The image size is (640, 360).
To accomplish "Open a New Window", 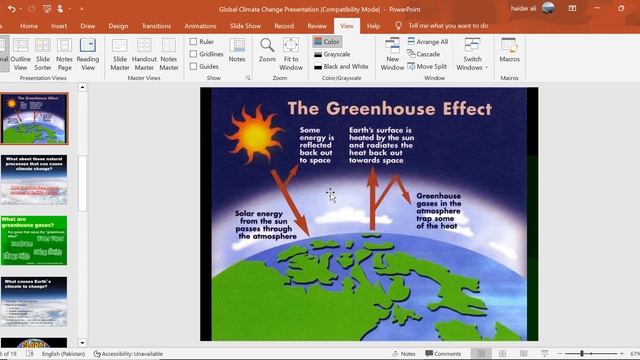I will tap(392, 54).
